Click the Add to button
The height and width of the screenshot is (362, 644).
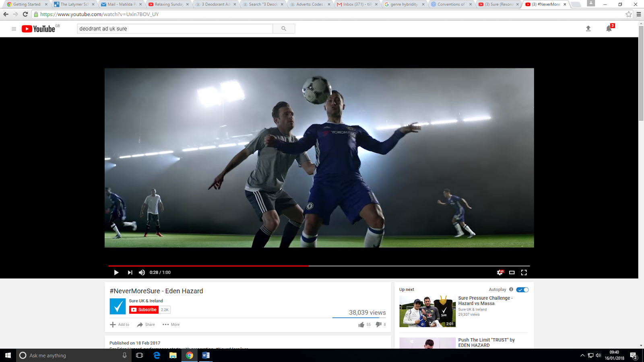(x=120, y=325)
